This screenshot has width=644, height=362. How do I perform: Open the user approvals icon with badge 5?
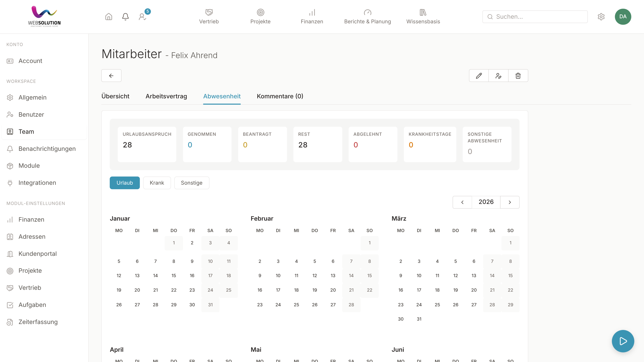tap(142, 17)
